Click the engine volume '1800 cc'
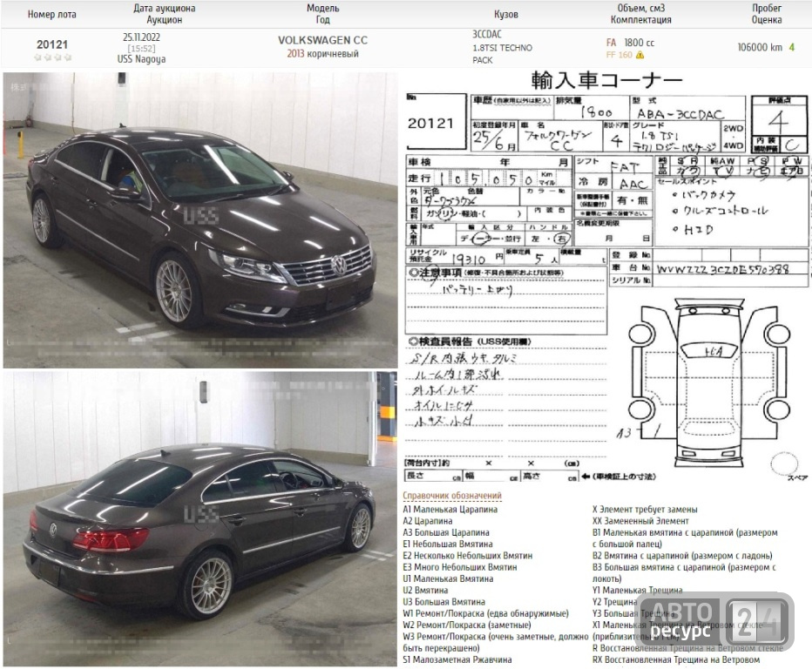The height and width of the screenshot is (669, 812). coord(639,43)
